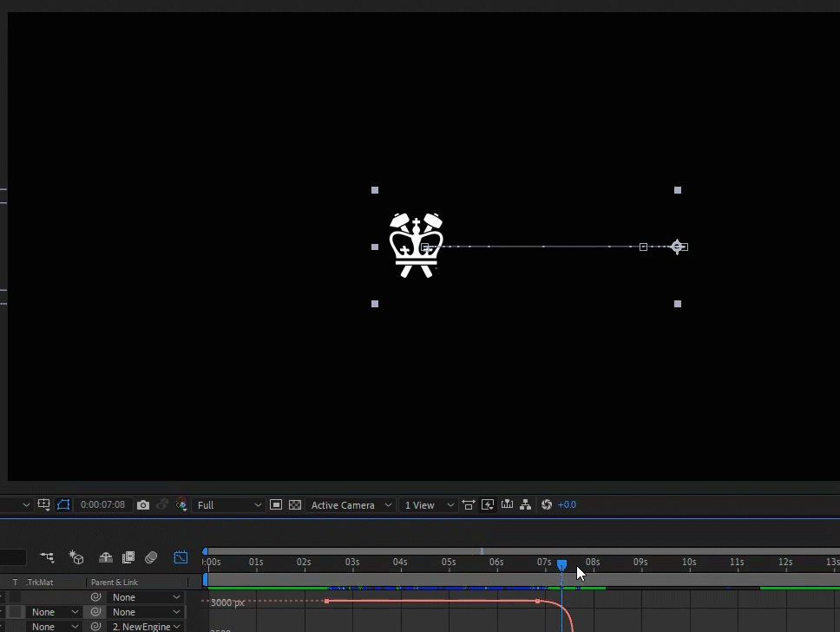Open the second row's Parent None dropdown
840x632 pixels.
point(147,612)
